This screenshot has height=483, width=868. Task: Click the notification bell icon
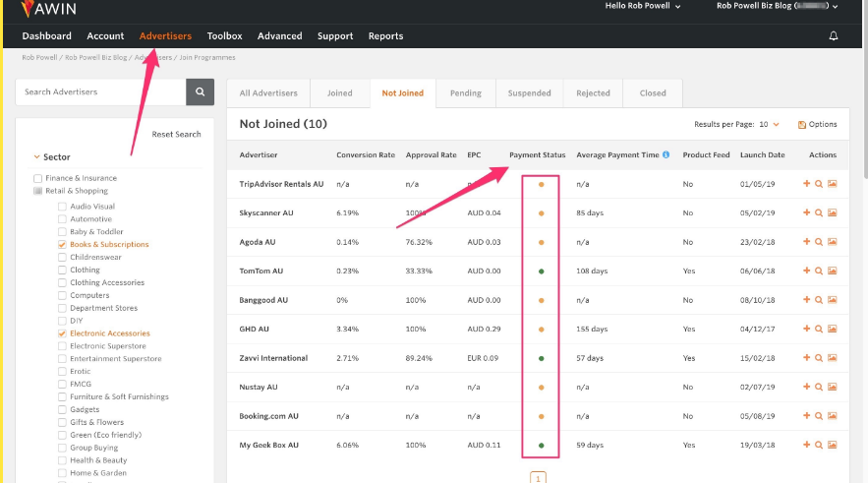pyautogui.click(x=834, y=36)
